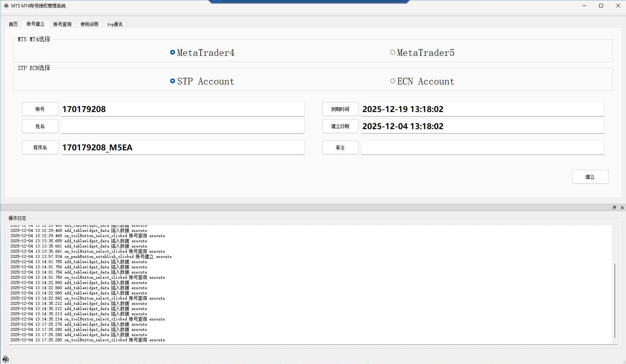Select the 13:17:25.276 add_tablewidget_data log line
Image resolution: width=626 pixels, height=364 pixels.
click(79, 325)
